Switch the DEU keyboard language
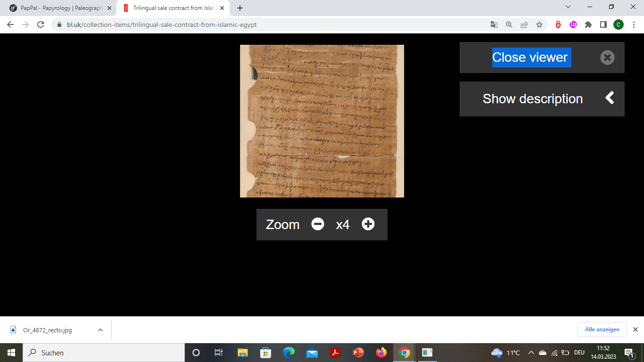Screen dimensions: 644x362 [579, 353]
